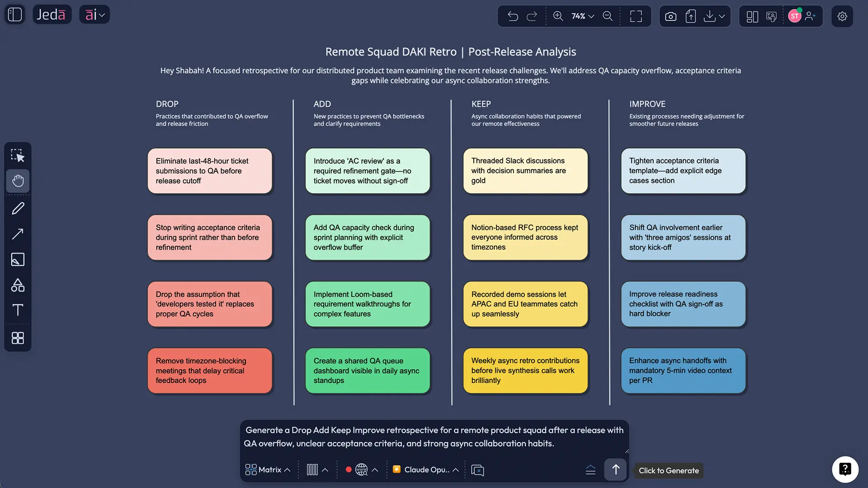Viewport: 868px width, 488px height.
Task: Open the Shapes tool
Action: (18, 285)
